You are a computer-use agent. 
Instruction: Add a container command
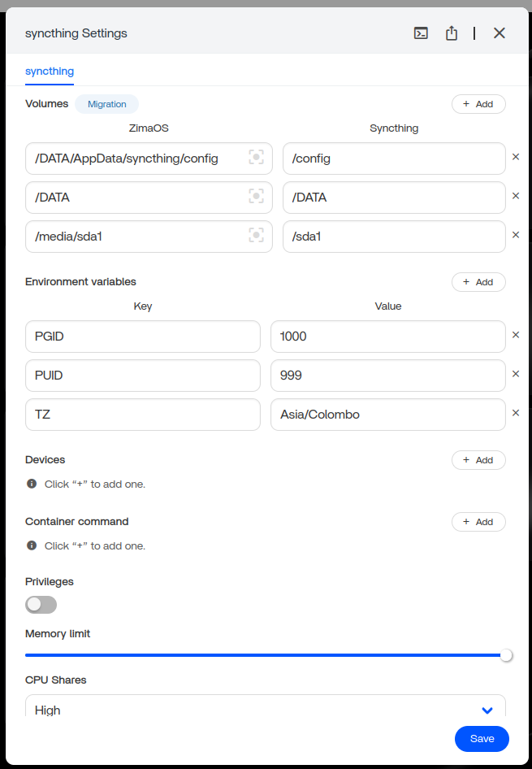coord(478,522)
